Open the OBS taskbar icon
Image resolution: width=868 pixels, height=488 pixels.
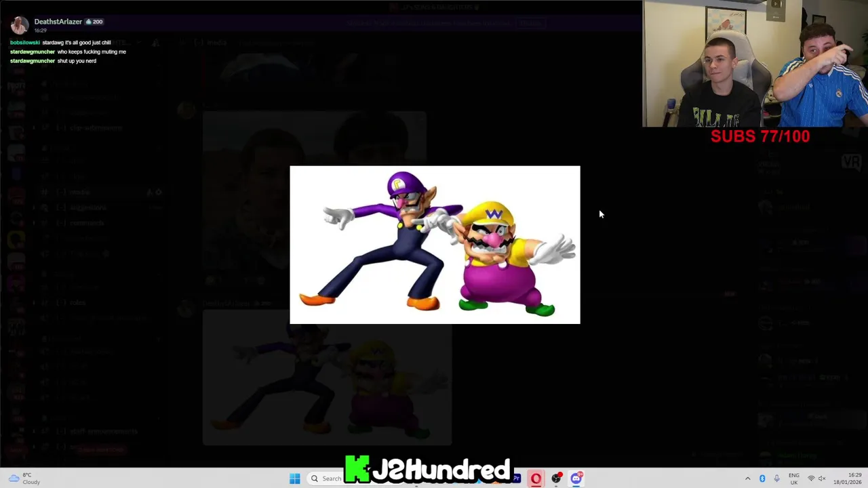click(556, 479)
